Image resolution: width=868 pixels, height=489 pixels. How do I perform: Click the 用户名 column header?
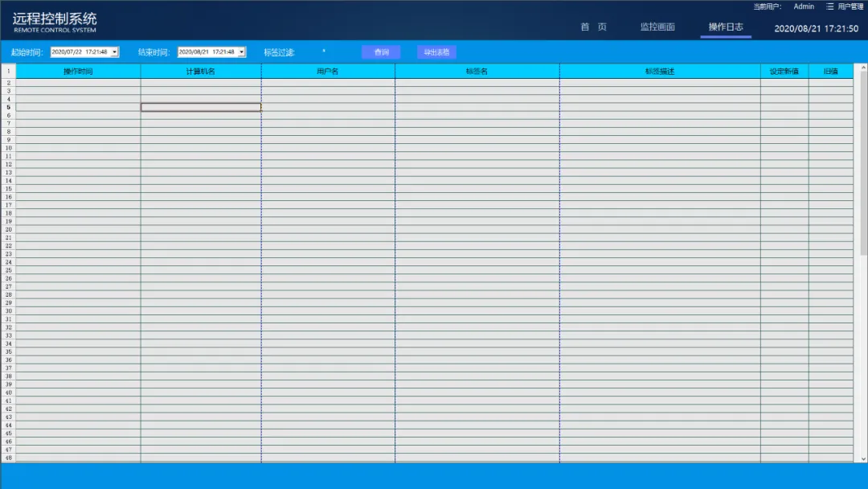[x=327, y=72]
